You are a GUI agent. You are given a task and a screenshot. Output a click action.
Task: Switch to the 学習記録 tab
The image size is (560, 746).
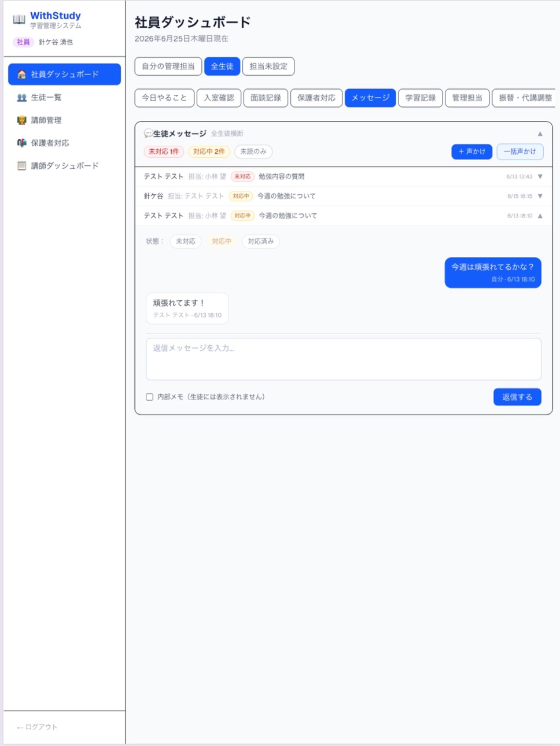421,98
